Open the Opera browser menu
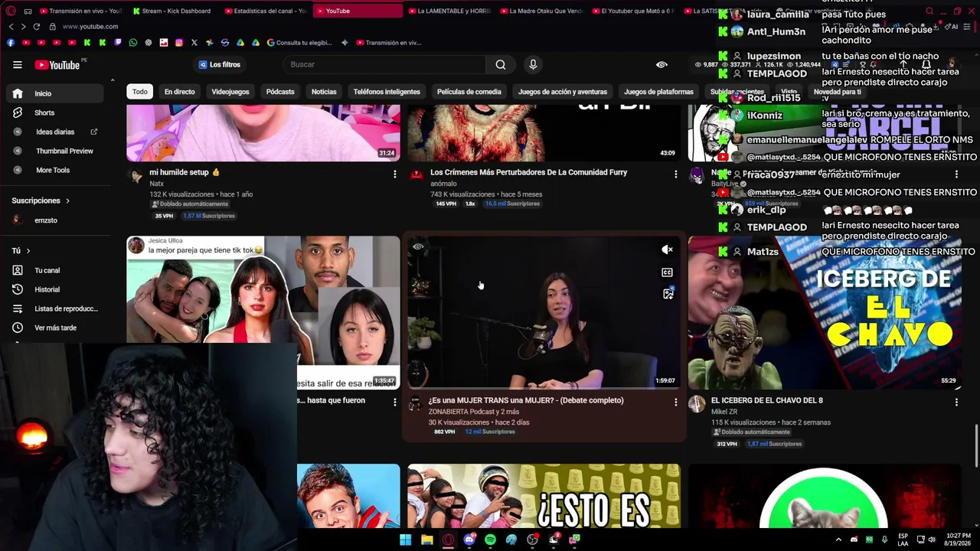The image size is (980, 551). click(11, 11)
